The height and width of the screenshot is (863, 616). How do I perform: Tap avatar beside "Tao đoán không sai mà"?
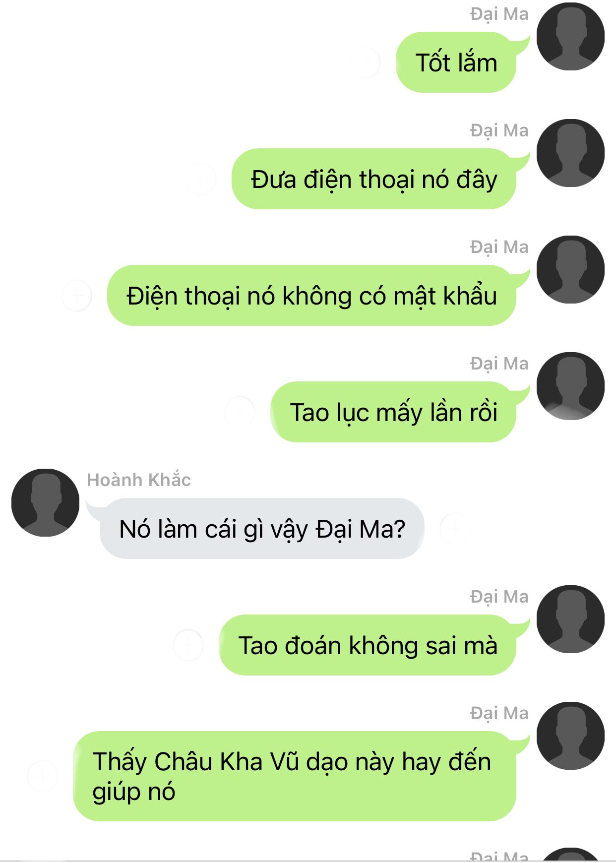tap(570, 619)
